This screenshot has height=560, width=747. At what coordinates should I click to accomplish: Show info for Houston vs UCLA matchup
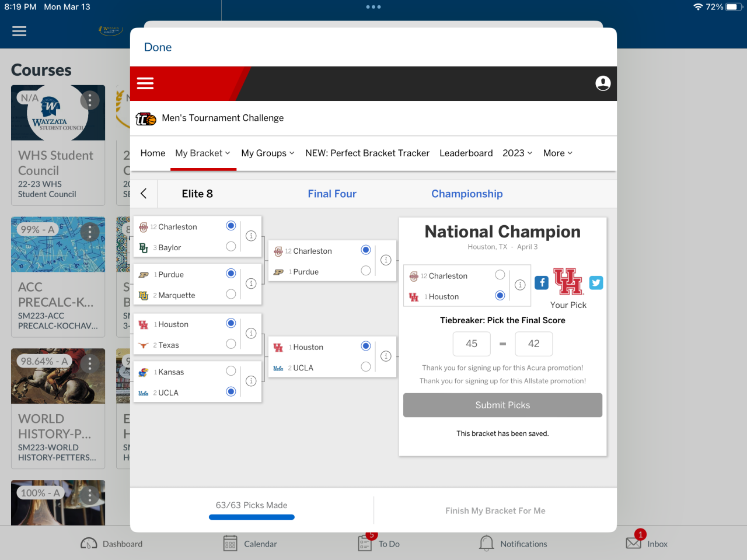pyautogui.click(x=386, y=356)
